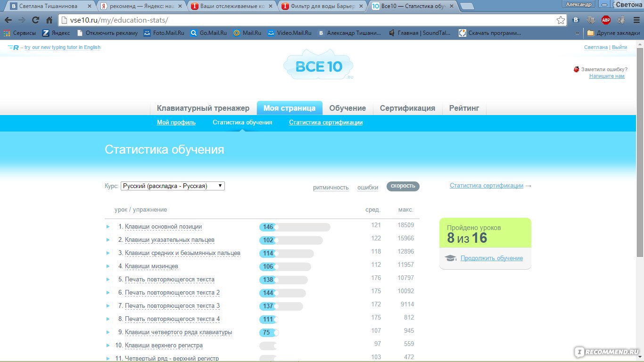Click Выйти logout link
The height and width of the screenshot is (362, 644).
[619, 47]
